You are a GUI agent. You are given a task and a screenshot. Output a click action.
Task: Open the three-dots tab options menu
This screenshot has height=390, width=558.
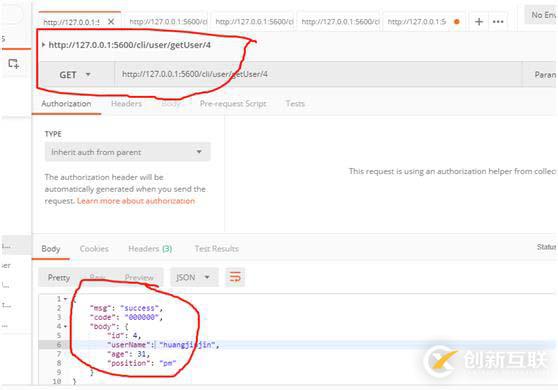(498, 22)
